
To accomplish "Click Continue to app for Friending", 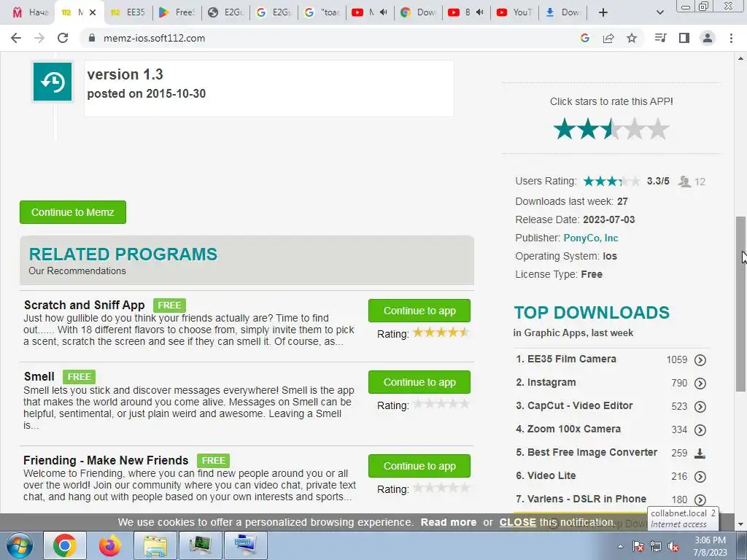I will click(x=419, y=466).
